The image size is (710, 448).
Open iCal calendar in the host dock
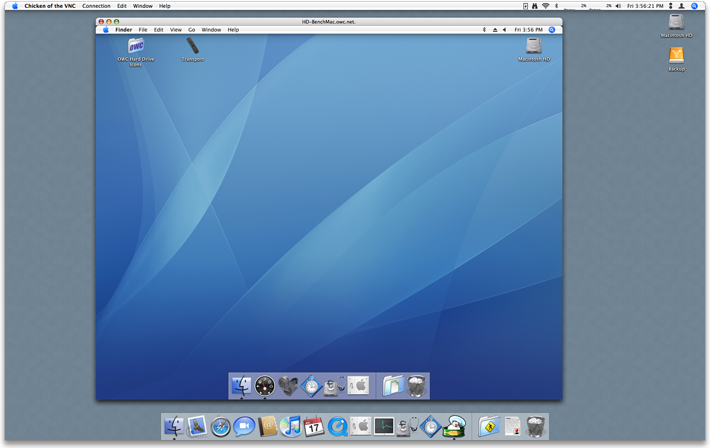point(314,427)
